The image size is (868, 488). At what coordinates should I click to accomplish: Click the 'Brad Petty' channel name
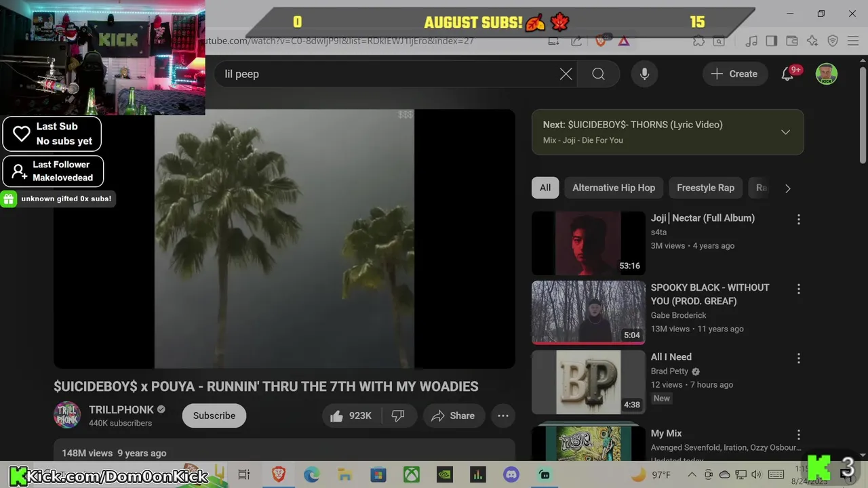pos(670,371)
